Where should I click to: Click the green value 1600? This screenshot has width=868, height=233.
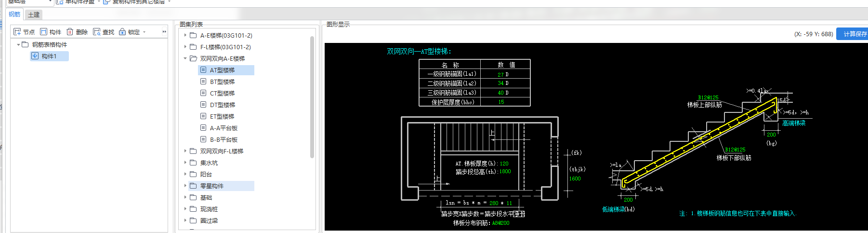[575, 178]
